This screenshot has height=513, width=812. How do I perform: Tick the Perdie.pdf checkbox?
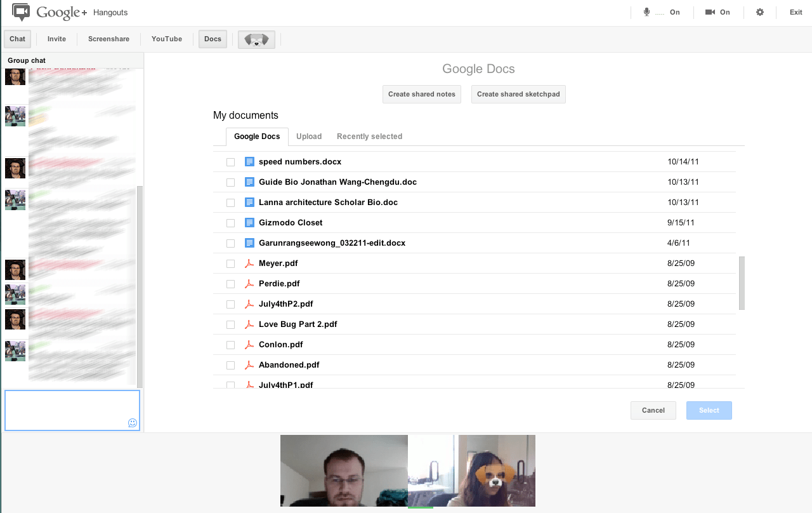230,284
